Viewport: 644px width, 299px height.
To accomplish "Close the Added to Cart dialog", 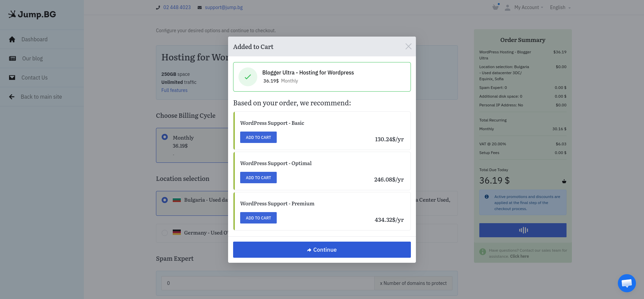I will (x=408, y=46).
